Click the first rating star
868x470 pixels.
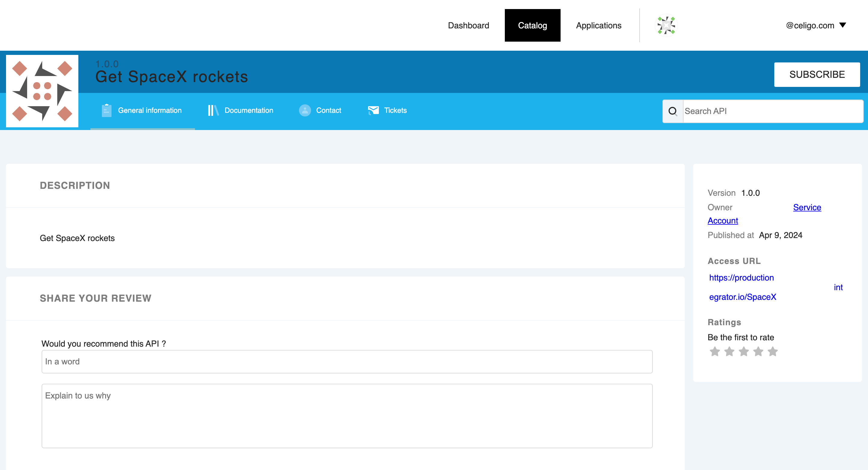[715, 352]
